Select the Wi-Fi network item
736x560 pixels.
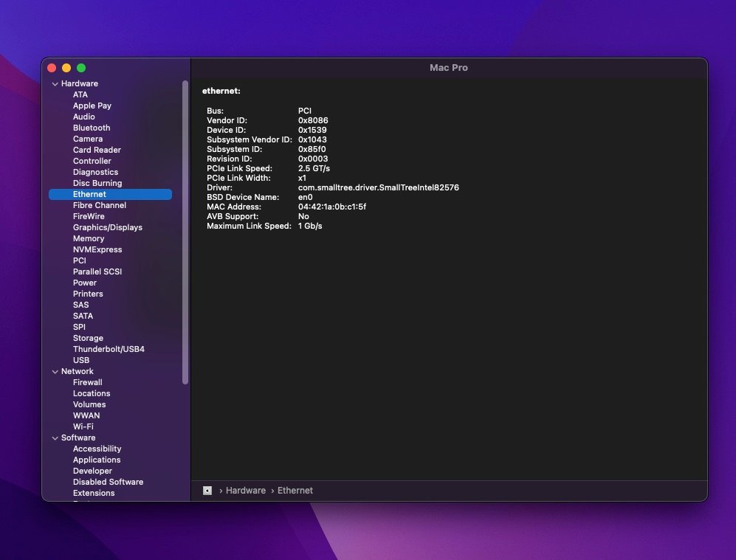tap(83, 426)
